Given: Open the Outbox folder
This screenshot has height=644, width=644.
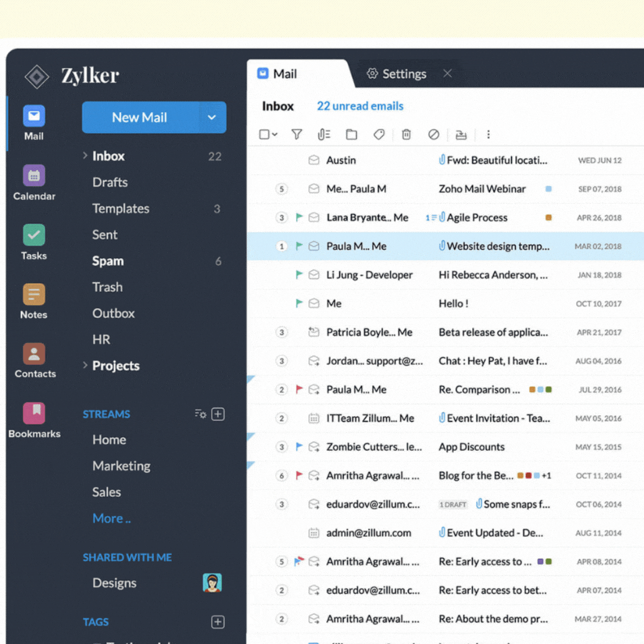Looking at the screenshot, I should (114, 314).
